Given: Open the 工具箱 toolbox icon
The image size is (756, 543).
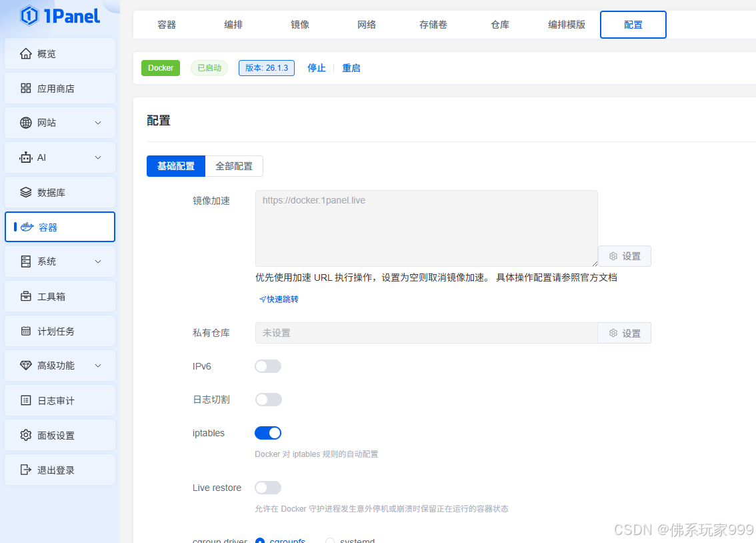Looking at the screenshot, I should (x=25, y=296).
